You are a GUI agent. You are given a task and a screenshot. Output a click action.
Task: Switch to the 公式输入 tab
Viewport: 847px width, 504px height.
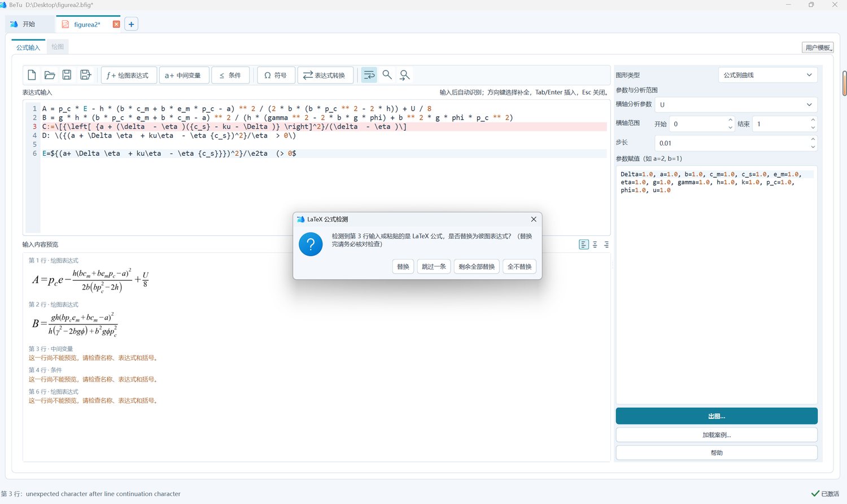coord(28,47)
